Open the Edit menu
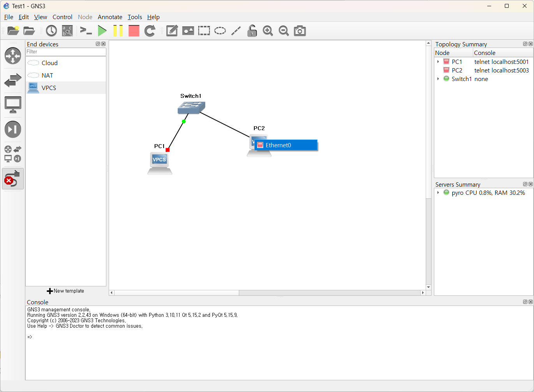Image resolution: width=534 pixels, height=392 pixels. [x=24, y=17]
